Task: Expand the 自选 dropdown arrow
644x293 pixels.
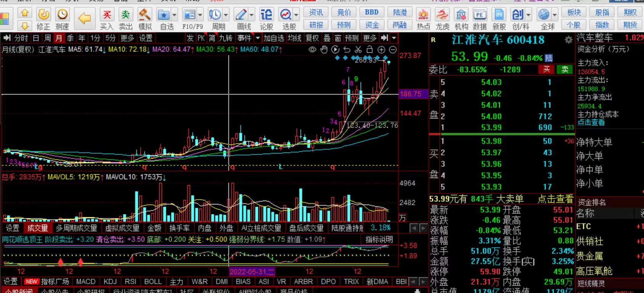Action: tap(174, 15)
